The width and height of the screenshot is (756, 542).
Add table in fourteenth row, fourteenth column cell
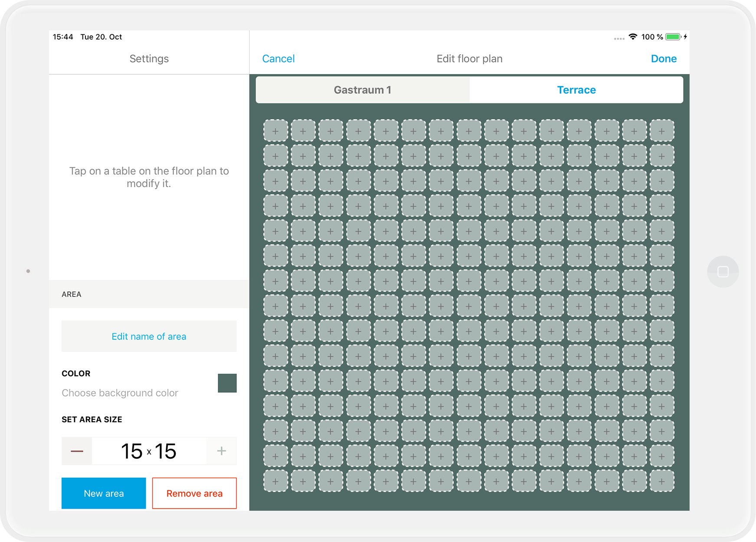tap(634, 457)
